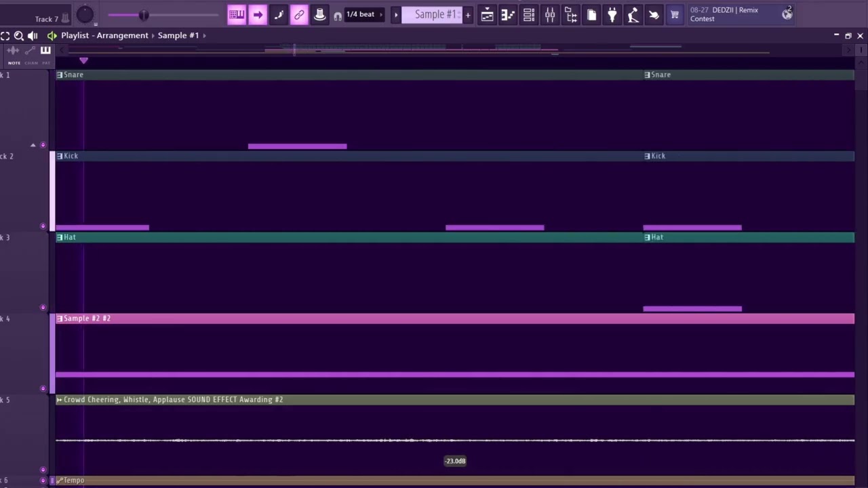868x488 pixels.
Task: Click the -23.0dB level label
Action: coord(455,461)
